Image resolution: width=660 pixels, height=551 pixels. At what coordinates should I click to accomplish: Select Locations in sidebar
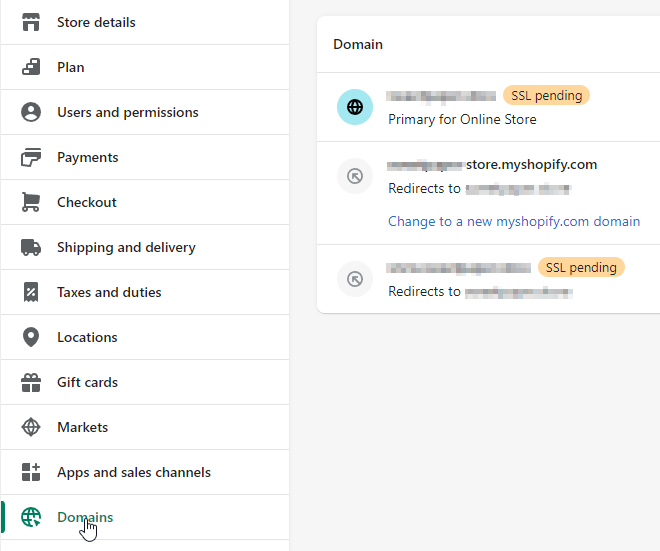pos(145,337)
